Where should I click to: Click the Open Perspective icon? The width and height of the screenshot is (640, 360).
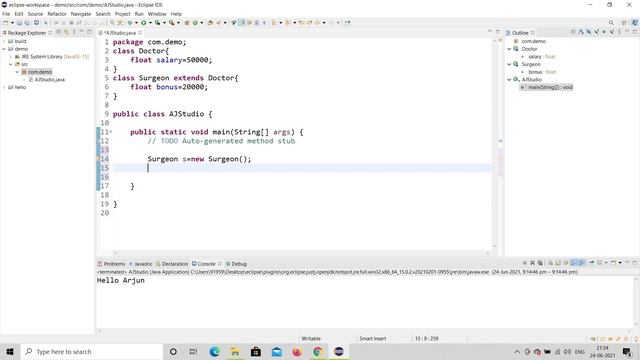pos(624,23)
